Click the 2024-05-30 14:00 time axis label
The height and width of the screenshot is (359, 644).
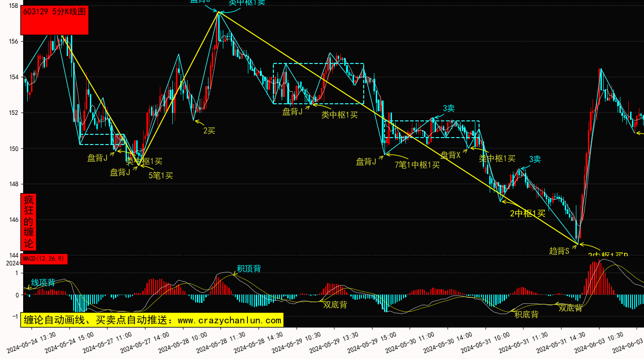[x=448, y=343]
